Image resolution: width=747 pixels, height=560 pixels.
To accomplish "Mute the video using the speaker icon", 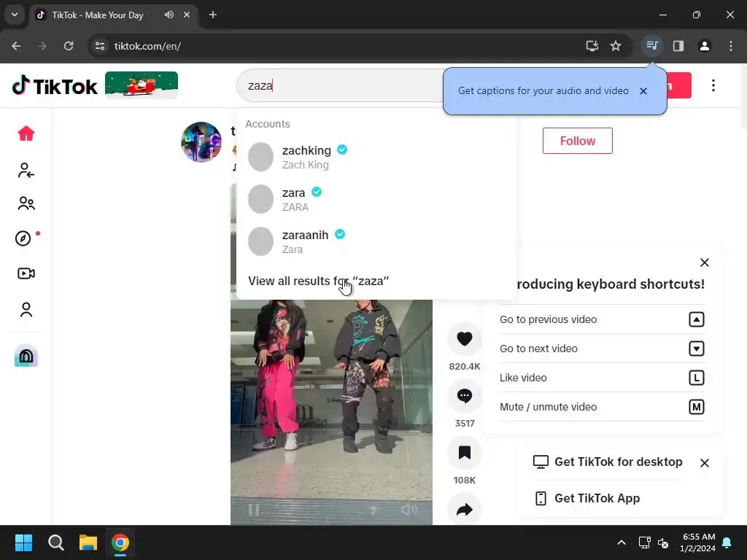I will pyautogui.click(x=409, y=510).
